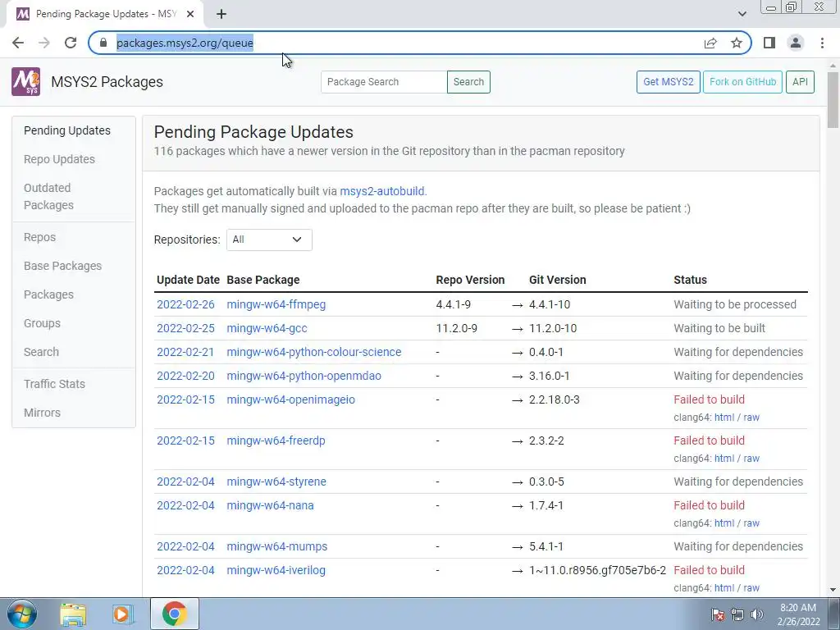Click the share page icon in address bar

coord(710,43)
